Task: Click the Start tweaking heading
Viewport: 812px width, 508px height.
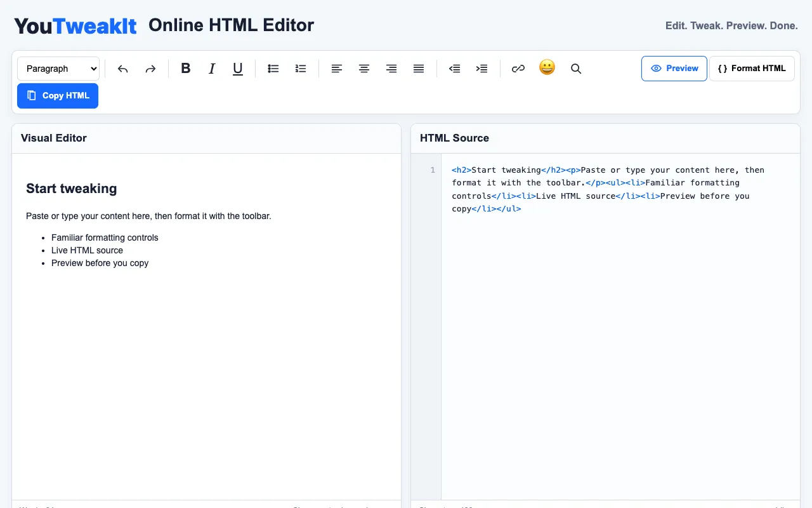Action: 72,189
